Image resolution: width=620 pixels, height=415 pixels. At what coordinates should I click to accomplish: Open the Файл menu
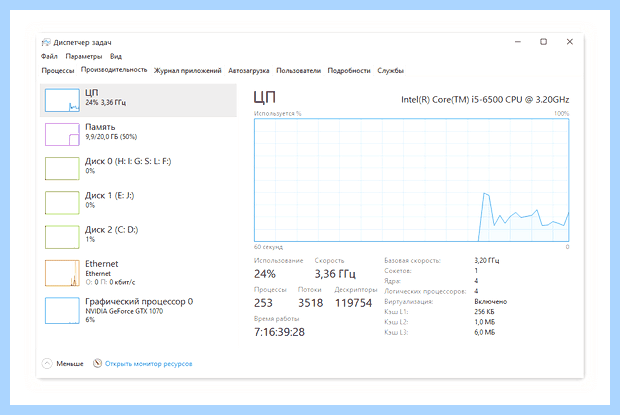(x=49, y=56)
